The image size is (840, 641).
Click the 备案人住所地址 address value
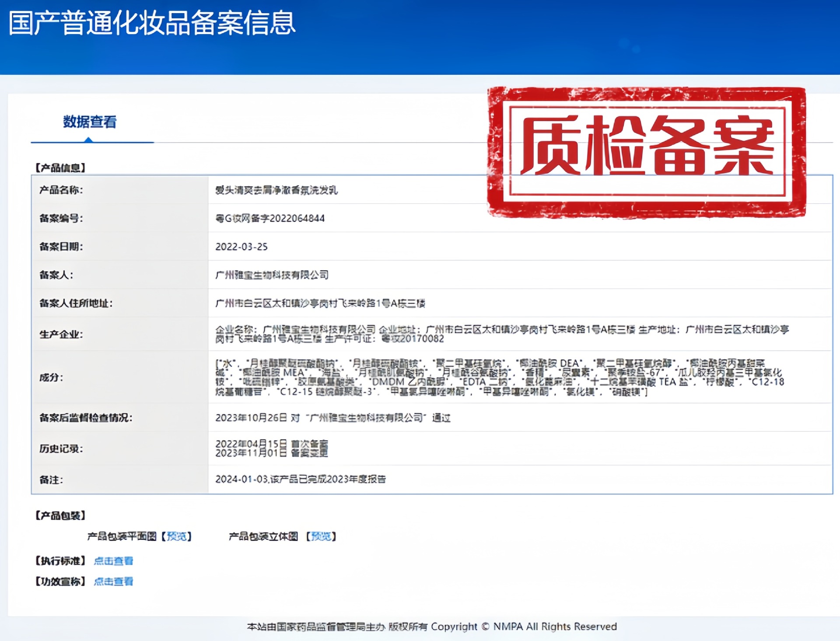point(320,303)
